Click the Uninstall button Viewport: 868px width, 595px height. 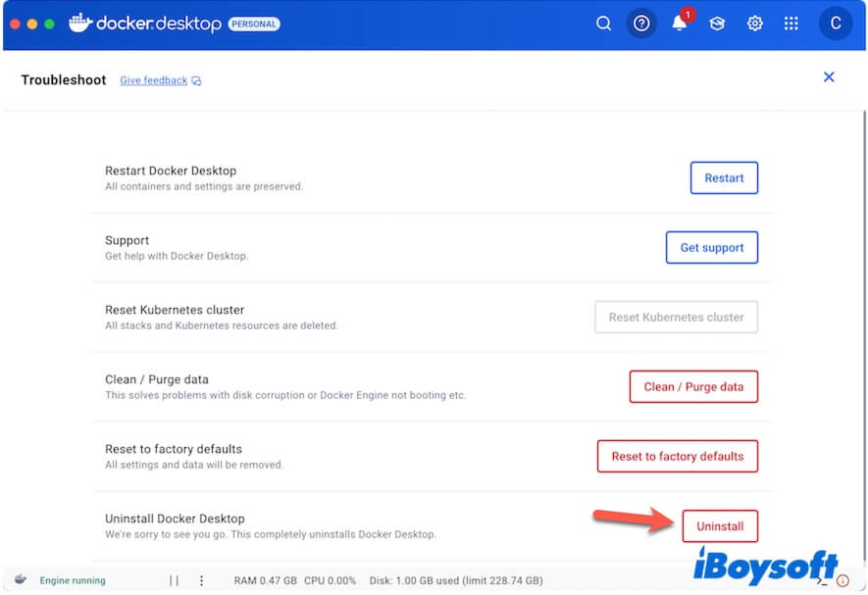coord(720,525)
